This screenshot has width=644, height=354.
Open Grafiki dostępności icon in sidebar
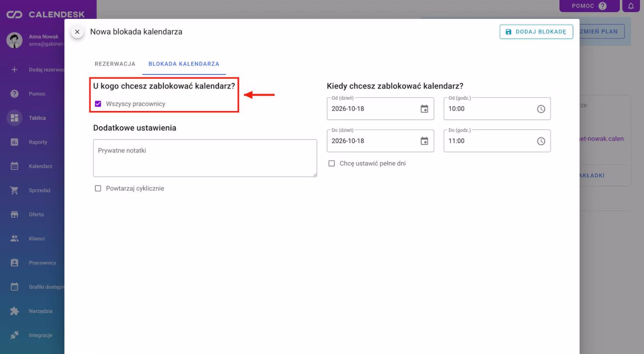(14, 287)
